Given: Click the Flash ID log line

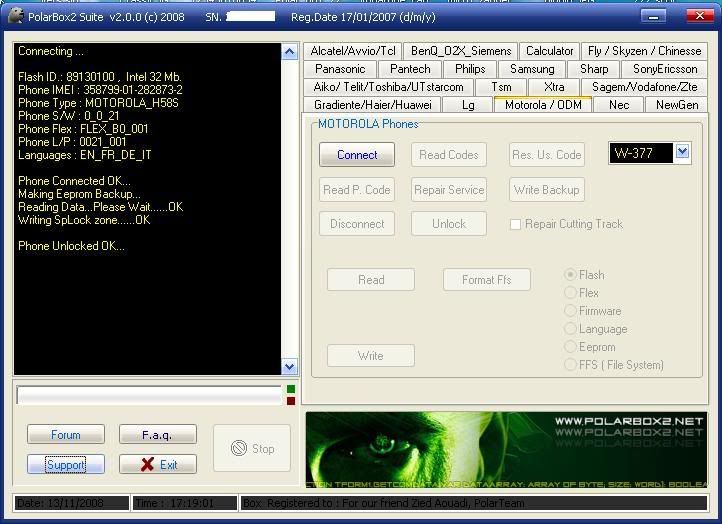Looking at the screenshot, I should [100, 77].
